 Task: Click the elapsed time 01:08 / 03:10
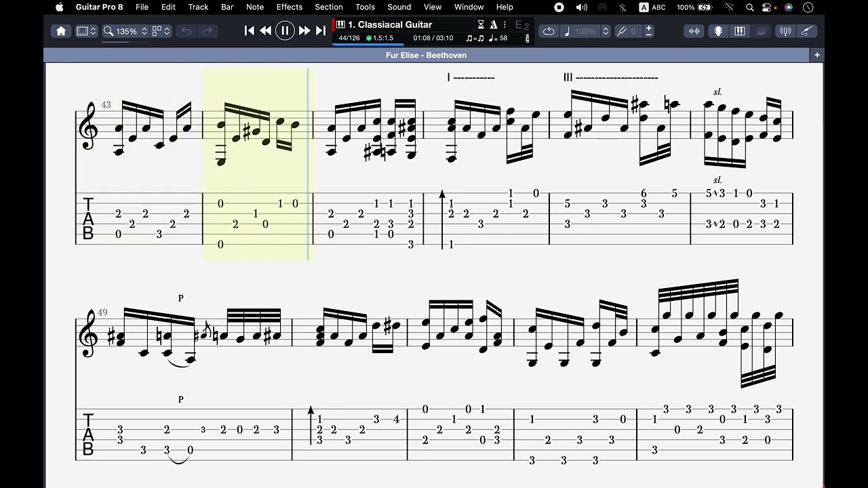433,38
